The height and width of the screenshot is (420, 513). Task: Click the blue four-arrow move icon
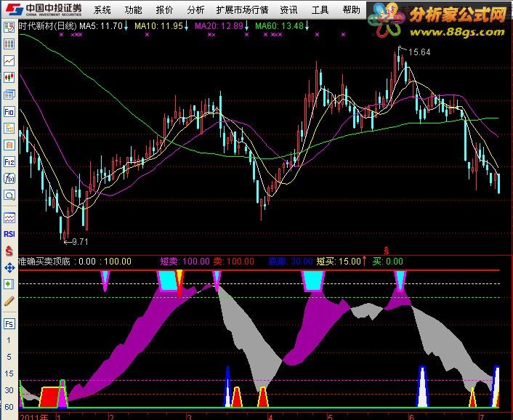(x=9, y=268)
